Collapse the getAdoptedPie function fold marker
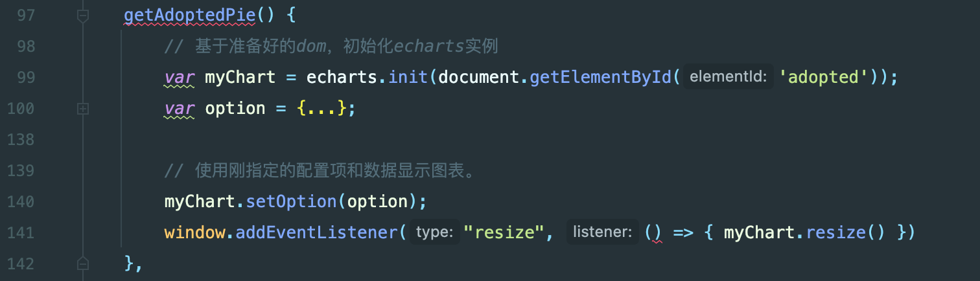This screenshot has width=980, height=281. tap(82, 16)
